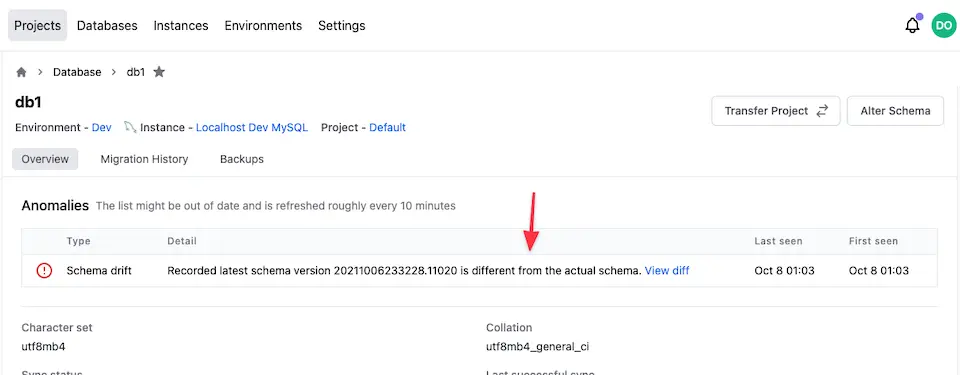Switch to the Migration History tab
The image size is (960, 375).
coord(144,159)
